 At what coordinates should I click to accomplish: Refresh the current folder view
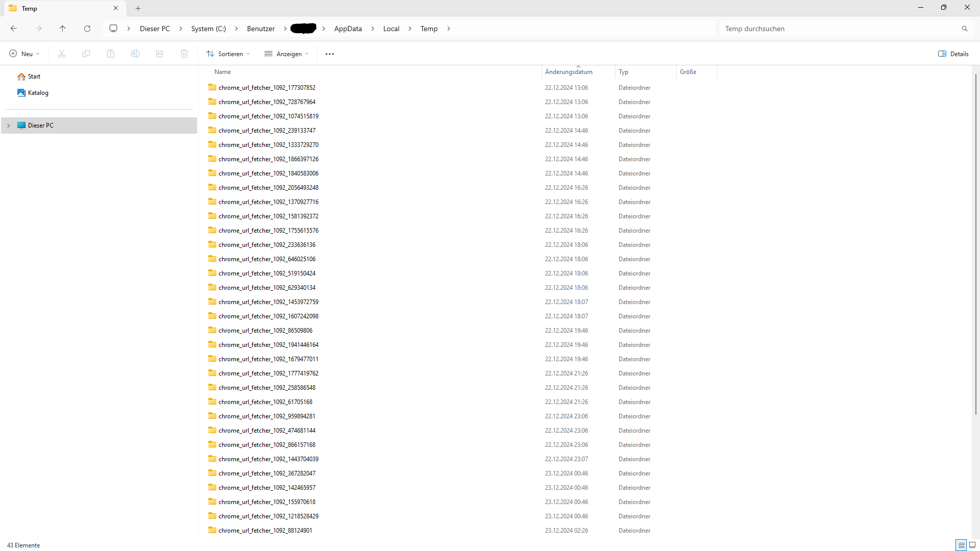tap(87, 29)
